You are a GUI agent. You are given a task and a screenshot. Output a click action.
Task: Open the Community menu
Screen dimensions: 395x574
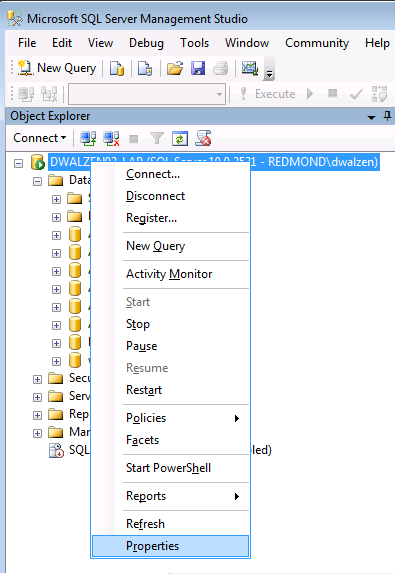pyautogui.click(x=317, y=43)
